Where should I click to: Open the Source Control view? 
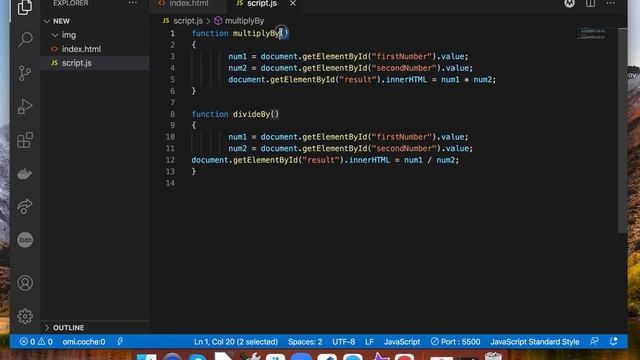tap(25, 73)
